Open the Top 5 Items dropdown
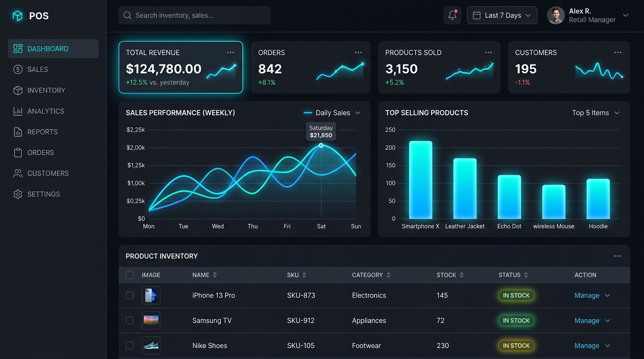 pos(595,113)
